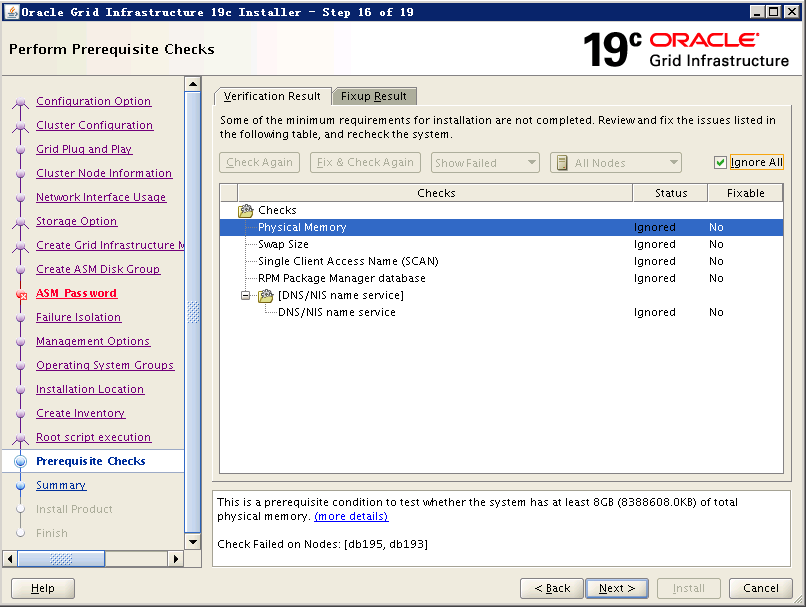Click the ASM Password error step icon
Image resolution: width=806 pixels, height=607 pixels.
tap(21, 295)
